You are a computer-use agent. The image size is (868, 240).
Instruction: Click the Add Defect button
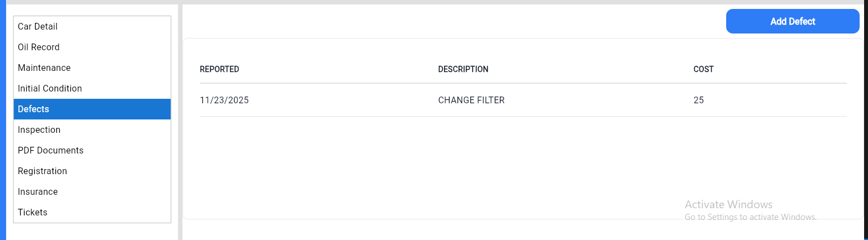tap(792, 22)
